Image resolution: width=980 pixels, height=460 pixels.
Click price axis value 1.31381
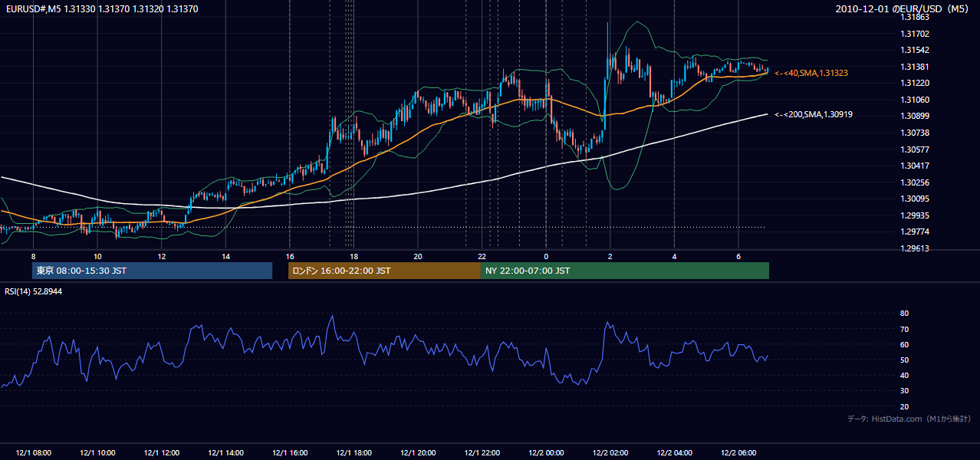click(x=915, y=67)
